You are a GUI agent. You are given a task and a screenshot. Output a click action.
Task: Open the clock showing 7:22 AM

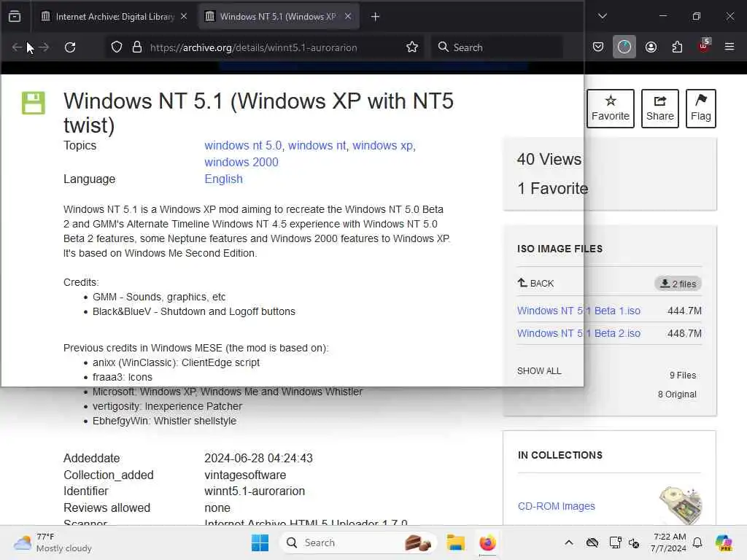tap(669, 542)
